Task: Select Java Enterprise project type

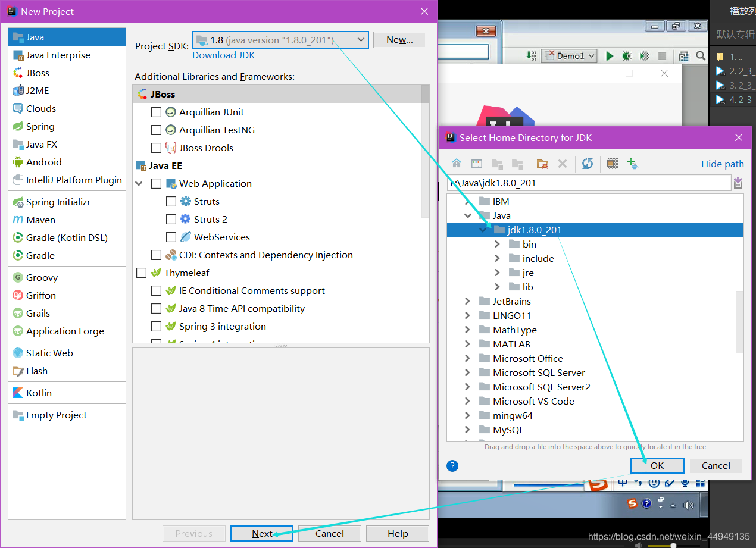Action: coord(67,55)
